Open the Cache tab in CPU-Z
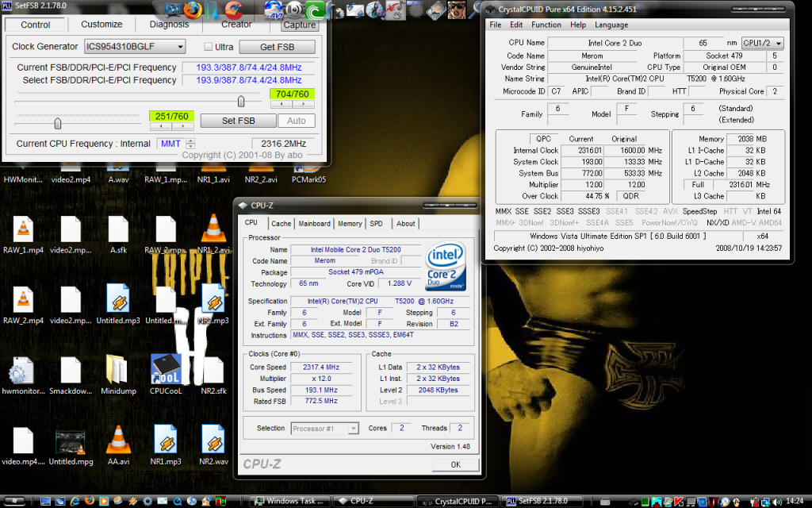Screen dimensions: 812x508 point(282,223)
